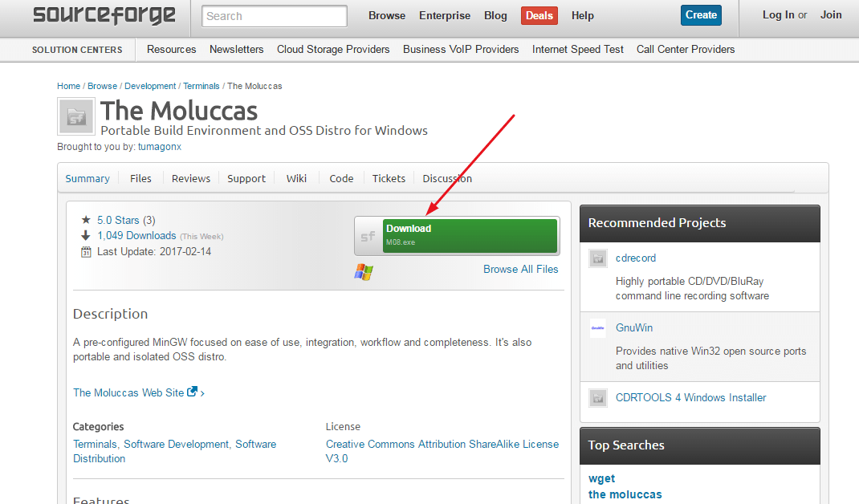Open the Enterprise menu item
859x504 pixels.
445,15
